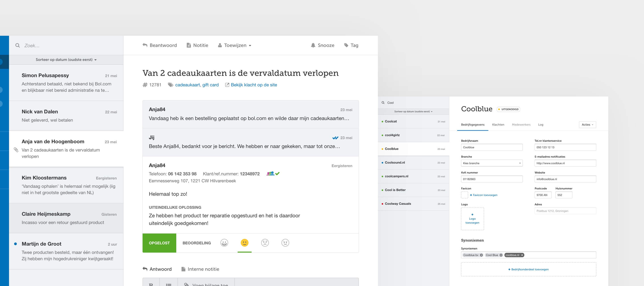Click the external link icon before Bekijk klacht
The image size is (644, 286).
(227, 85)
